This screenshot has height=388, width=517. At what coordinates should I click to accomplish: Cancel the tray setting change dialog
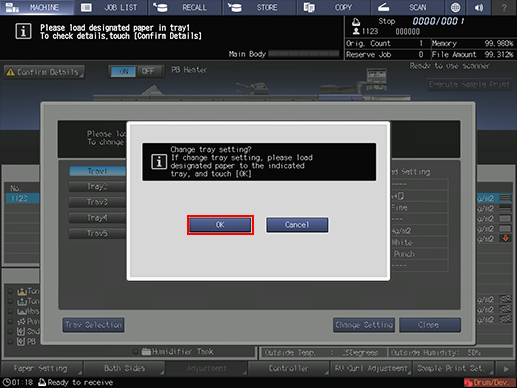[x=297, y=225]
